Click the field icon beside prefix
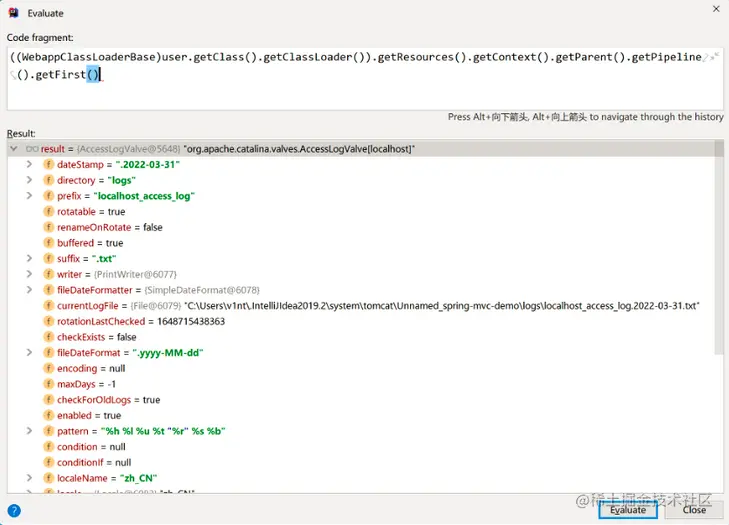The image size is (729, 525). click(x=48, y=196)
